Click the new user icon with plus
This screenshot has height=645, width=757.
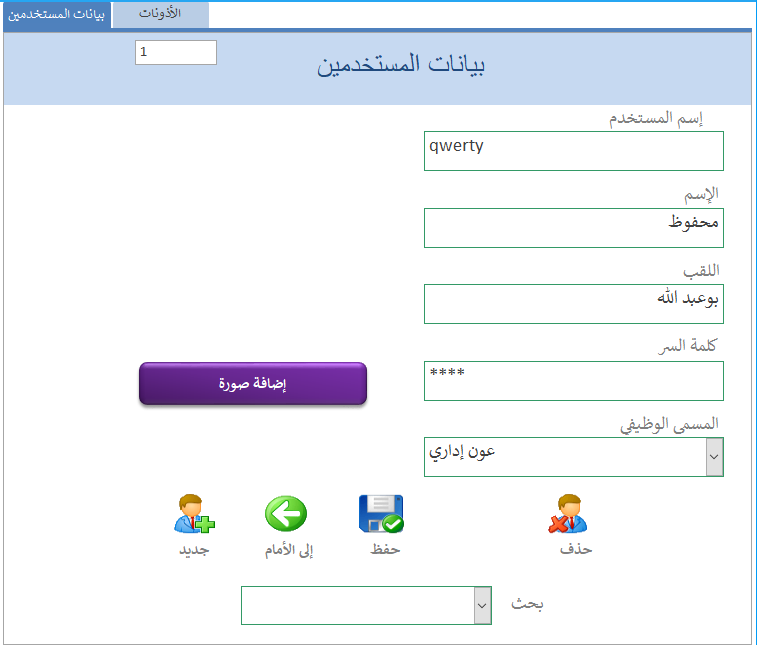[194, 514]
